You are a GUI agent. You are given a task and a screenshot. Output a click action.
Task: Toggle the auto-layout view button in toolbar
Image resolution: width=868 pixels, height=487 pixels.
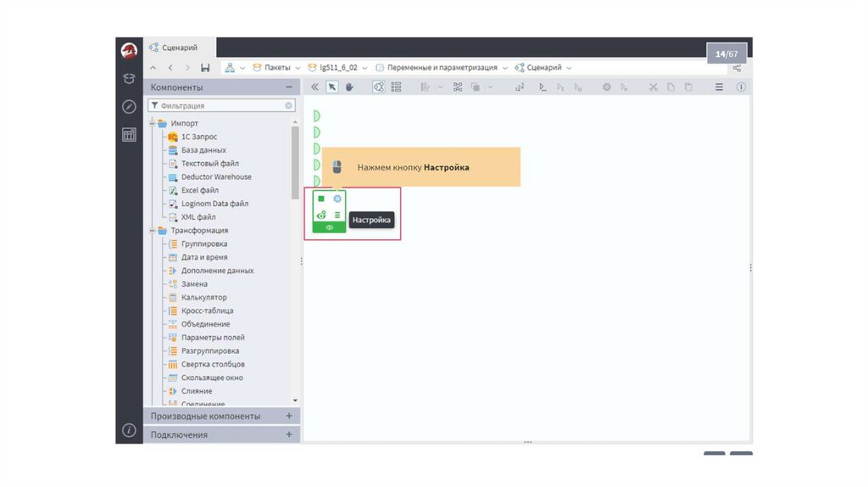(x=378, y=87)
